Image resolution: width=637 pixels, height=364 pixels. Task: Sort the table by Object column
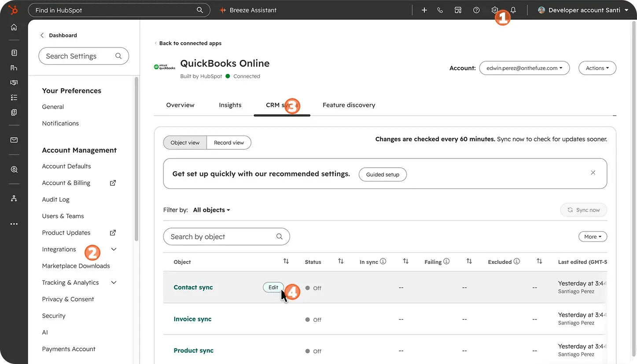[286, 261]
